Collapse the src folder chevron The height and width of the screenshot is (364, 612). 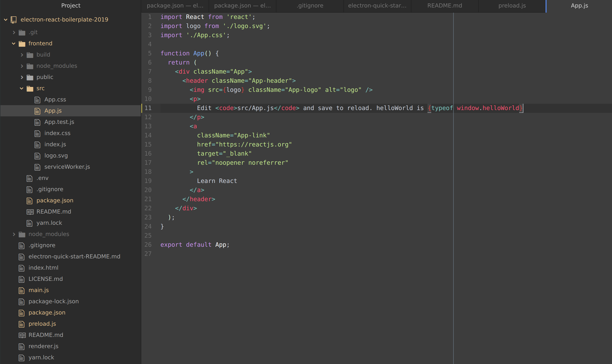22,88
